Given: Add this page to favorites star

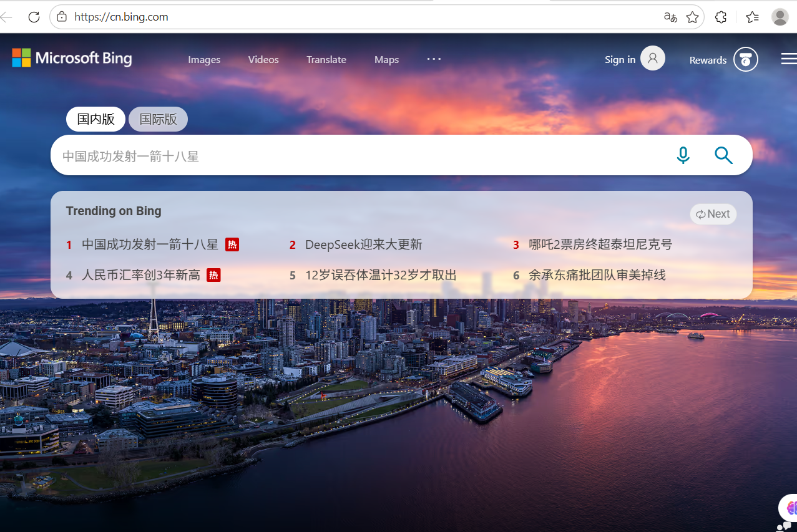Looking at the screenshot, I should pos(692,17).
